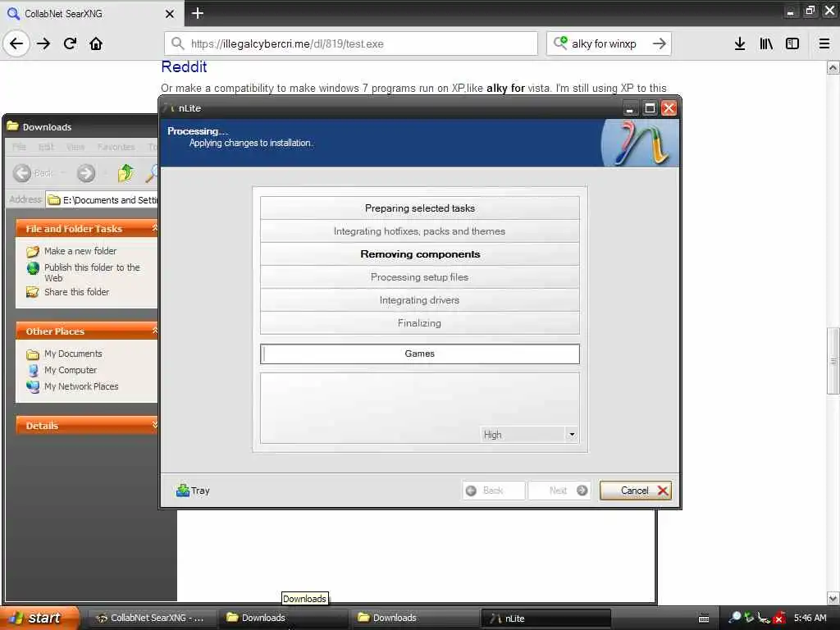Screen dimensions: 840x630
Task: Go forward in the browser
Action: [x=43, y=43]
